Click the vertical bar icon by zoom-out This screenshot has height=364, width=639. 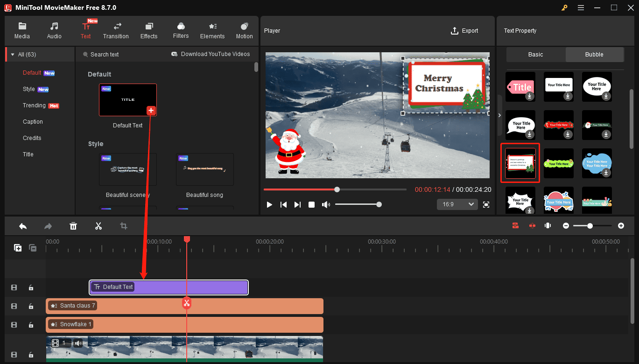tap(548, 226)
